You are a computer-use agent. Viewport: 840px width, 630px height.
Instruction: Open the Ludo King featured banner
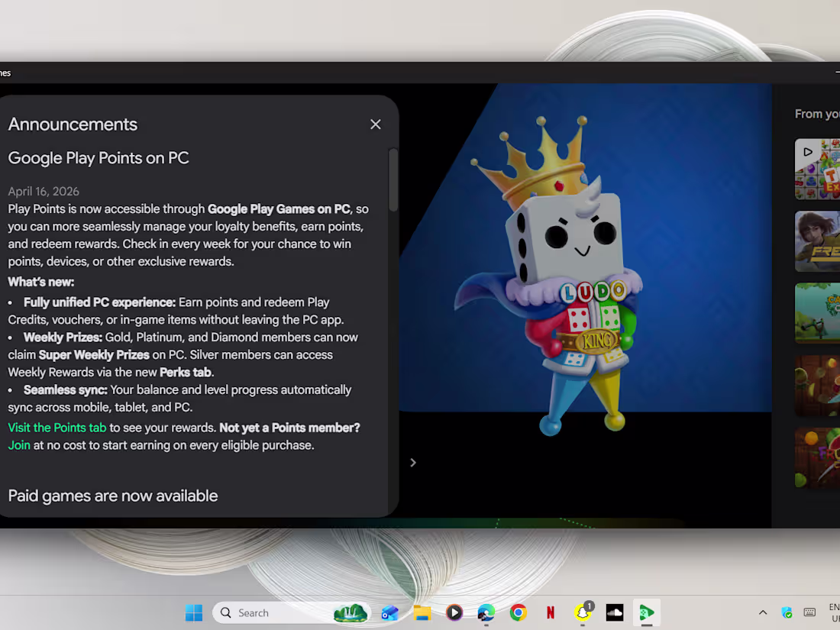[x=585, y=247]
